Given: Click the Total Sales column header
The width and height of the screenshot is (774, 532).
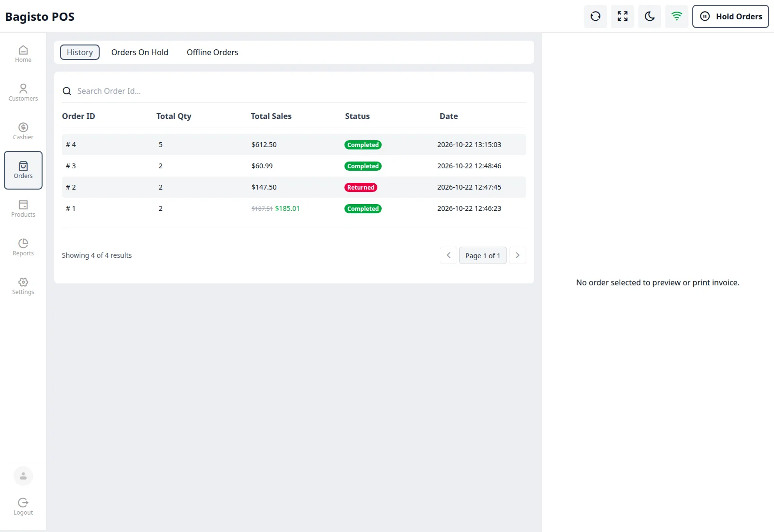Looking at the screenshot, I should click(x=271, y=116).
